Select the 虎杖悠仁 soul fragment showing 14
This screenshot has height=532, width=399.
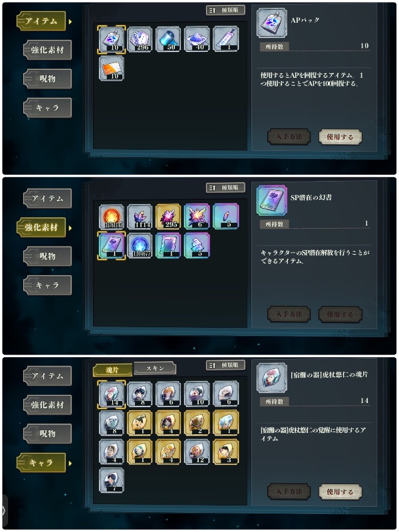[112, 394]
